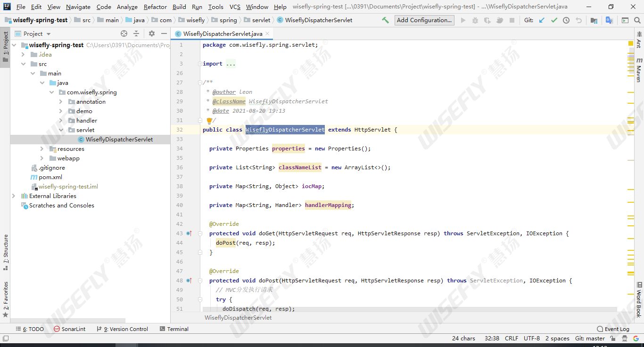This screenshot has width=644, height=347.
Task: Expand the .idea folder
Action: tap(23, 55)
